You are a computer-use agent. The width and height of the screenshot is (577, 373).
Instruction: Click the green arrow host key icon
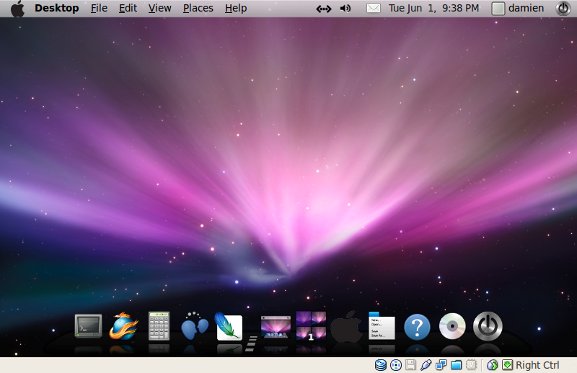(x=507, y=365)
